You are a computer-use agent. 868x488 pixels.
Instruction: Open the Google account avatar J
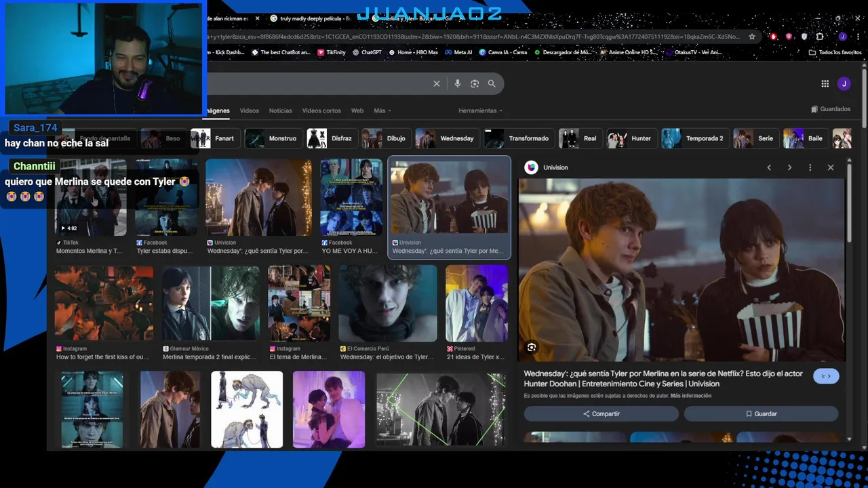(x=844, y=83)
